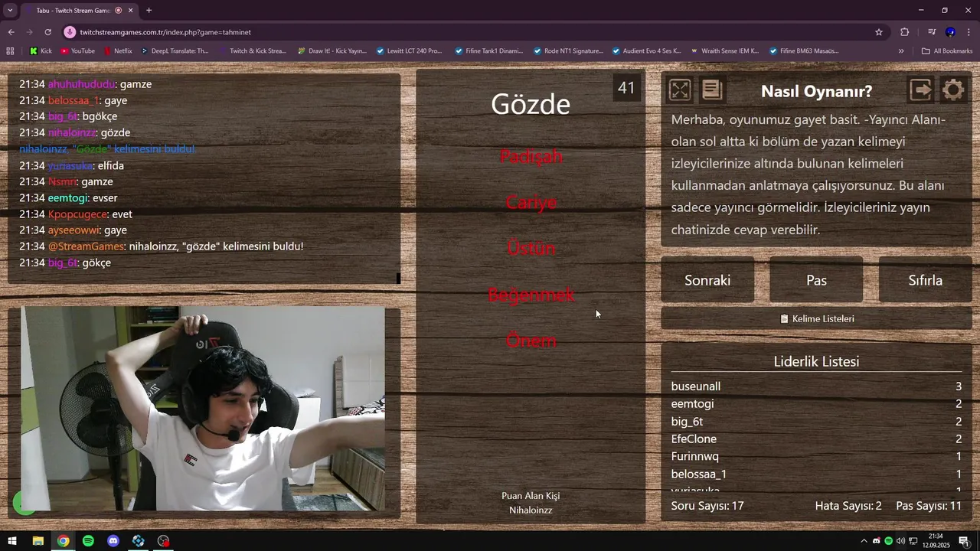Click the Chrome profile avatar
This screenshot has width=980, height=551.
950,32
